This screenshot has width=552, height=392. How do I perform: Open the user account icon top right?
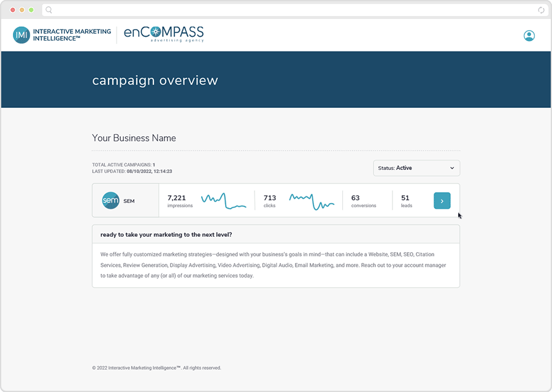pos(529,36)
